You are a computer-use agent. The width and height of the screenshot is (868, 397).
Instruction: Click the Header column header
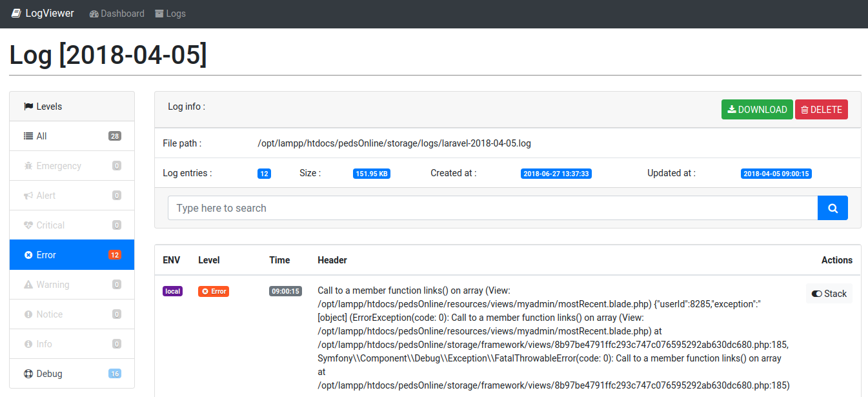pos(332,260)
